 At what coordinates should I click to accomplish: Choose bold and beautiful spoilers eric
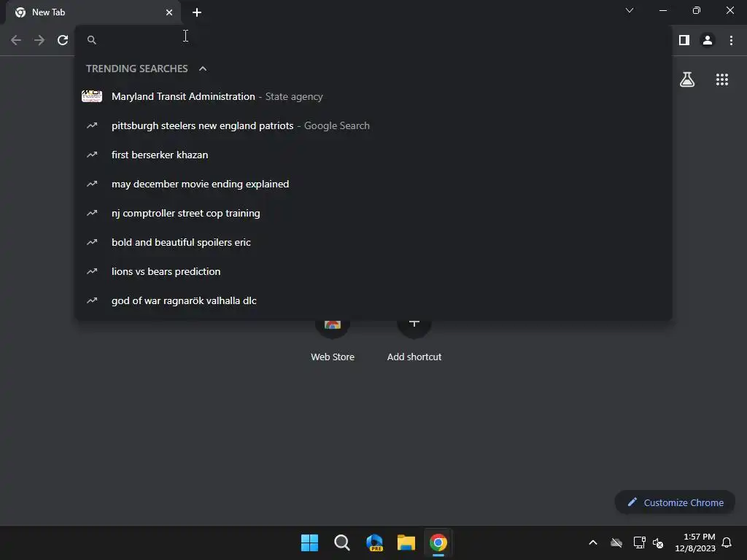tap(373, 242)
